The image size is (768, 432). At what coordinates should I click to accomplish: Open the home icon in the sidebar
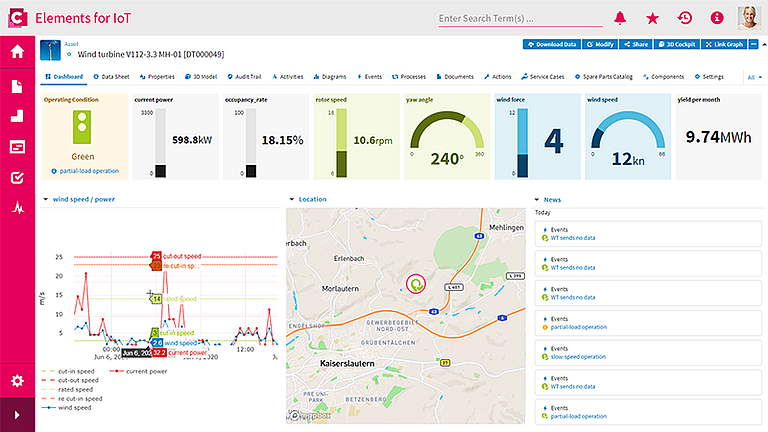(x=18, y=51)
